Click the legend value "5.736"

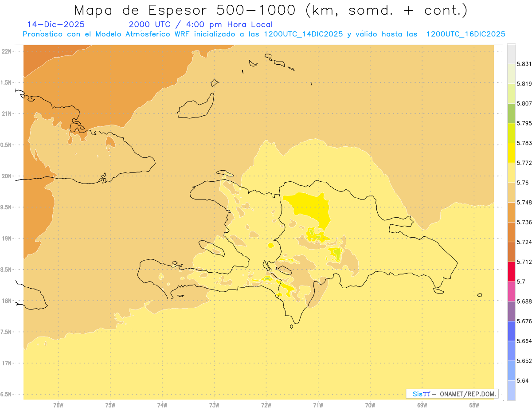524,222
